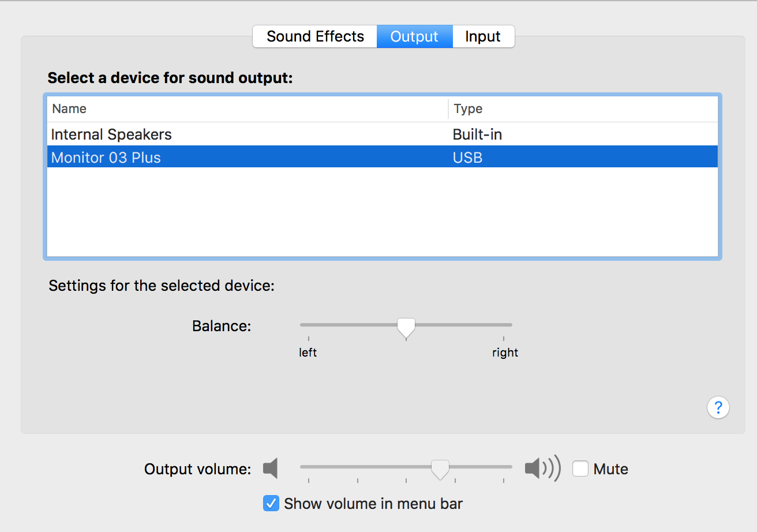Click the Type column header

468,108
